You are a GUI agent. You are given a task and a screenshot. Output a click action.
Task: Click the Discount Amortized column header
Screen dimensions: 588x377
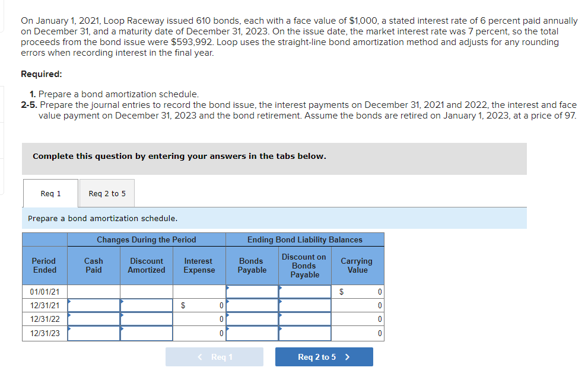pos(147,266)
